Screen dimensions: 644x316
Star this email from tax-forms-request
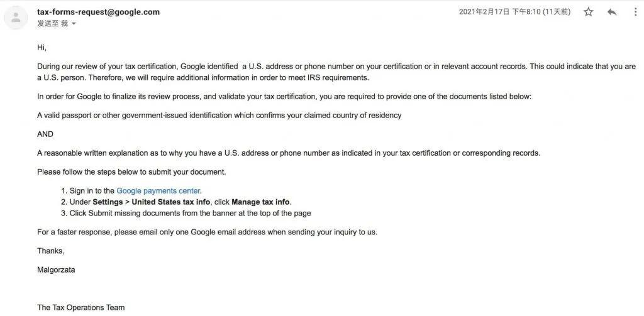tap(588, 12)
